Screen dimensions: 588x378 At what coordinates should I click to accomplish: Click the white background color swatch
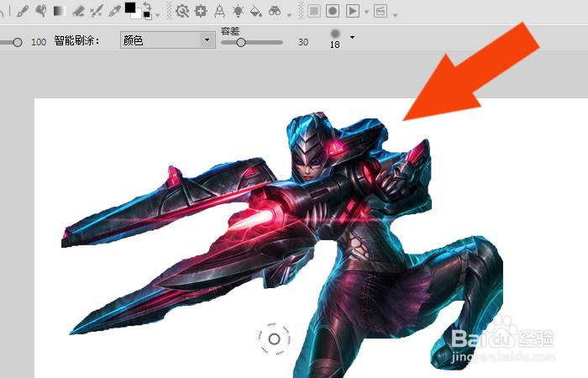tap(137, 14)
